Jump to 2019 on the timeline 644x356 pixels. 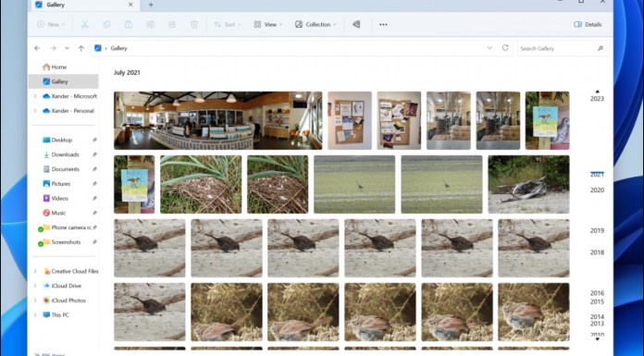coord(597,231)
